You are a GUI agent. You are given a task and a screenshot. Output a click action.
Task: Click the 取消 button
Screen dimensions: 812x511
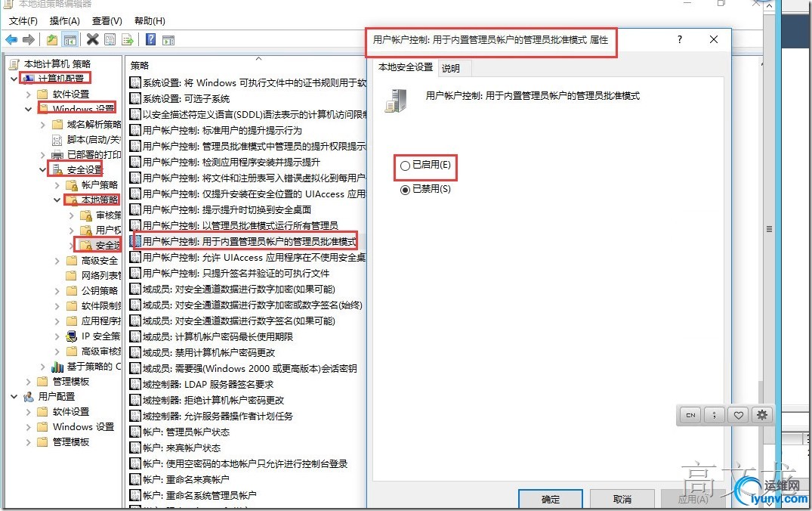(622, 499)
